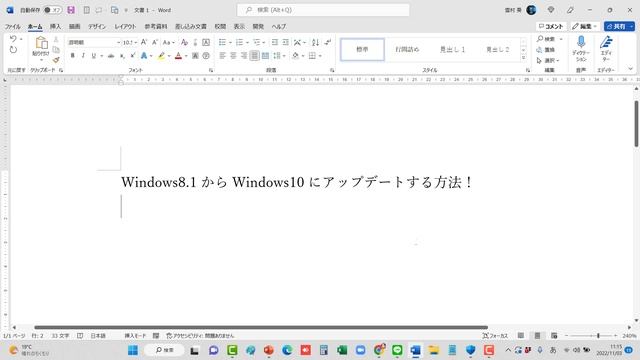Apply the Heading 2 style
The image size is (640, 360).
pyautogui.click(x=498, y=49)
